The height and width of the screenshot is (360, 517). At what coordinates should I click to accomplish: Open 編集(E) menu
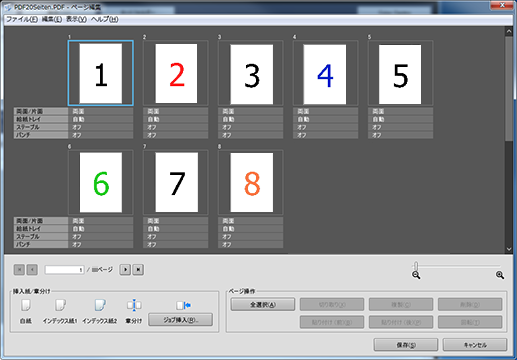pyautogui.click(x=52, y=19)
